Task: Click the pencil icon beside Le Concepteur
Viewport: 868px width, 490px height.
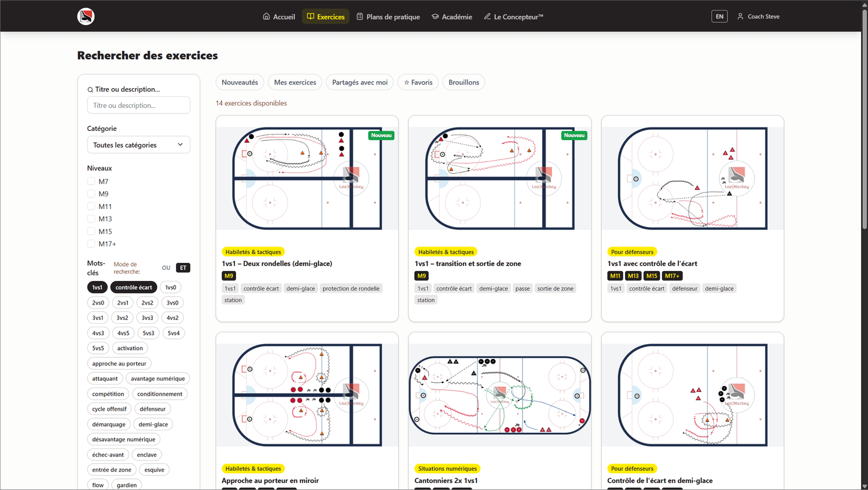Action: pyautogui.click(x=487, y=16)
